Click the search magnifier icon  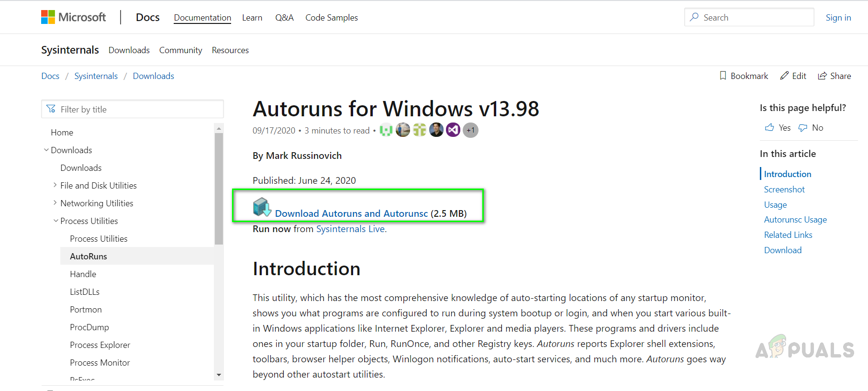[x=694, y=17]
